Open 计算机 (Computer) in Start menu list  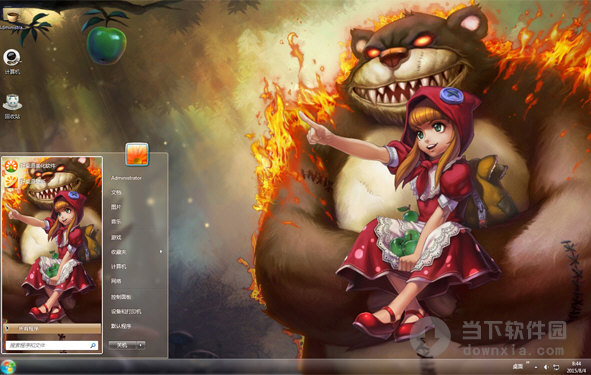[118, 266]
